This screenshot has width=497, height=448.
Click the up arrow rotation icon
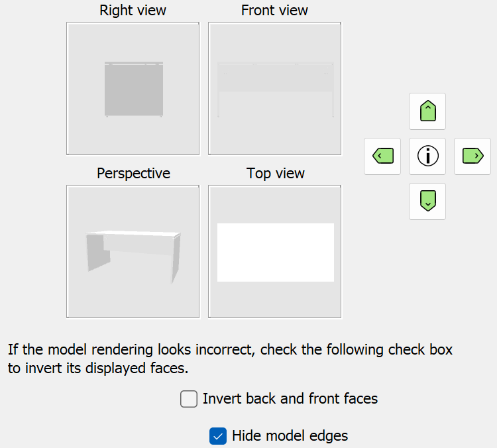point(427,111)
